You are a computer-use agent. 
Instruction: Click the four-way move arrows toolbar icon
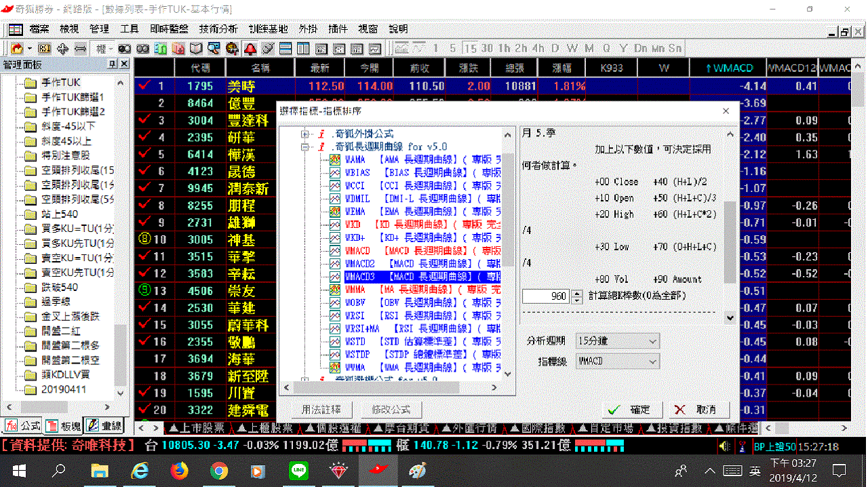pyautogui.click(x=63, y=49)
